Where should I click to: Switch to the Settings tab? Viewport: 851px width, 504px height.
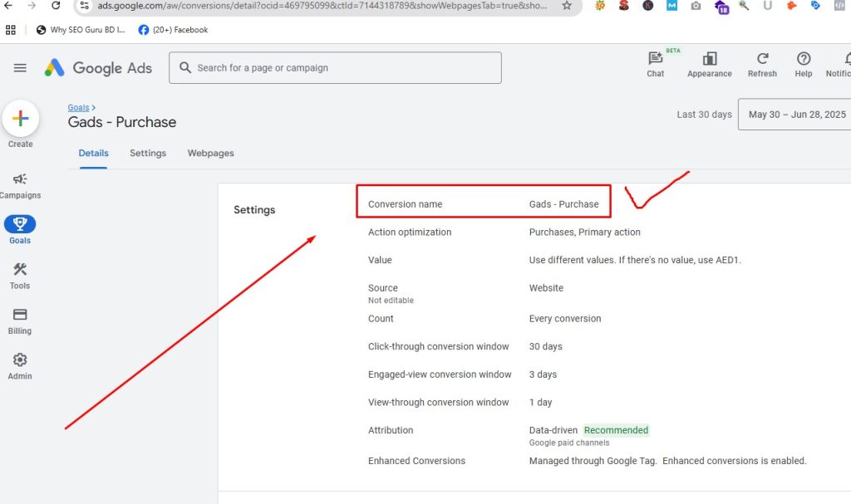[148, 154]
